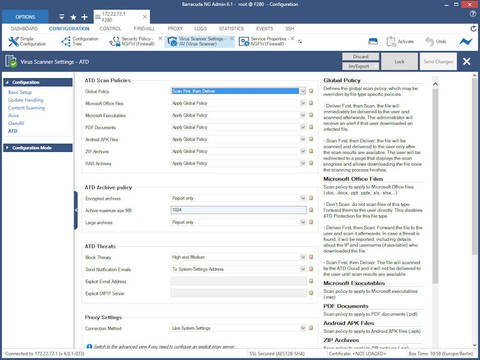Go to Content Scanning in sidebar

coord(26,108)
